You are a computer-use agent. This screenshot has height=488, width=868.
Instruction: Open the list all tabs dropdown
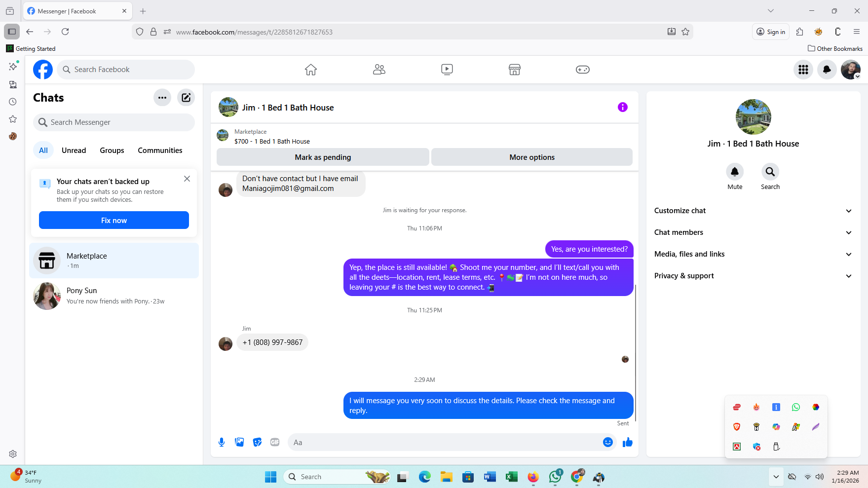pos(771,11)
